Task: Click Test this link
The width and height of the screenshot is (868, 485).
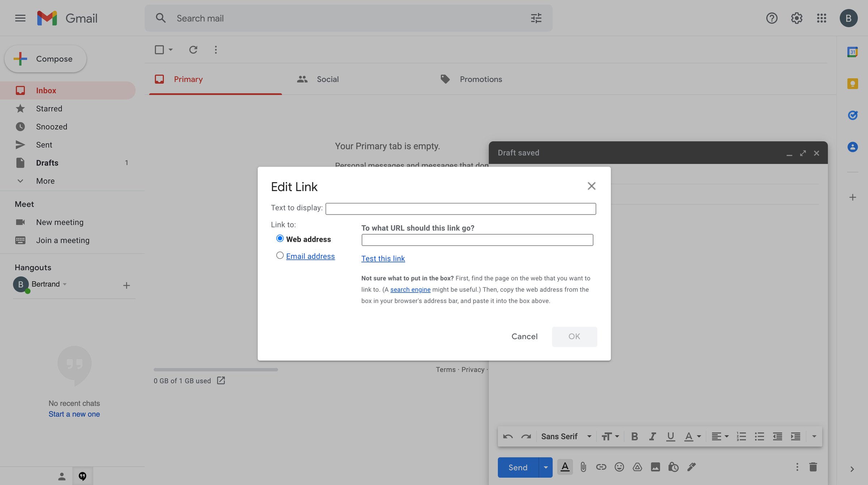Action: [383, 258]
